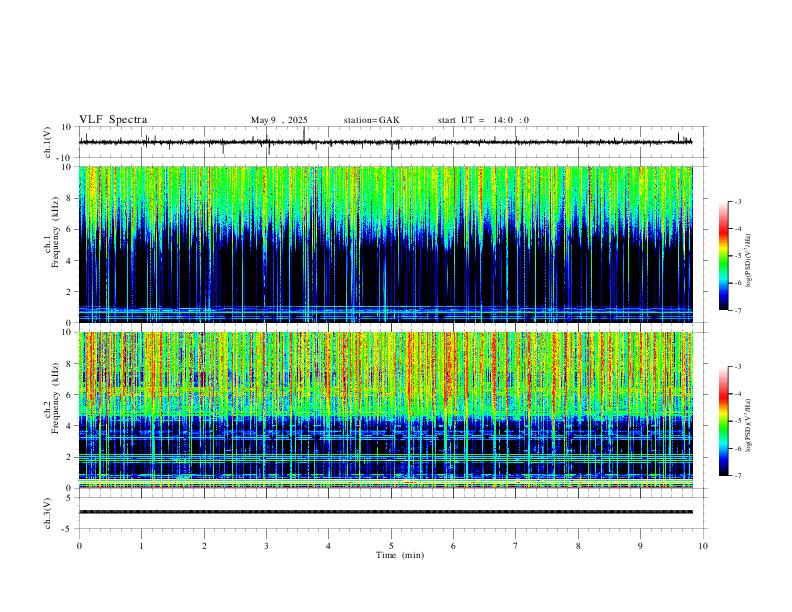Click the "6" tick on the time axis

(x=454, y=546)
